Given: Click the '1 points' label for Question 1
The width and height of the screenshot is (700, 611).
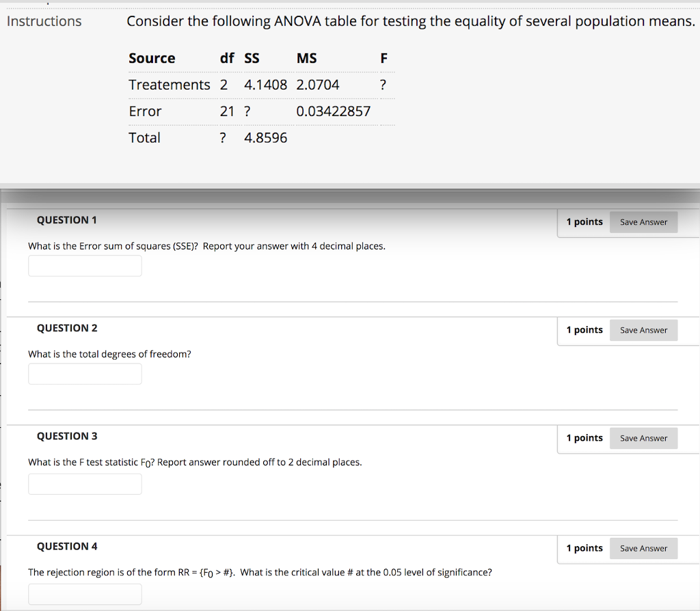Looking at the screenshot, I should [x=584, y=222].
